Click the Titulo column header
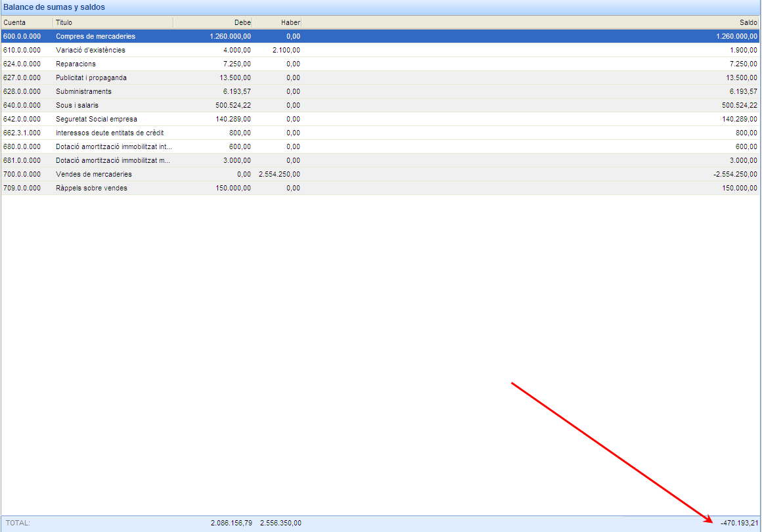Screen dimensions: 762x532 click(x=112, y=22)
